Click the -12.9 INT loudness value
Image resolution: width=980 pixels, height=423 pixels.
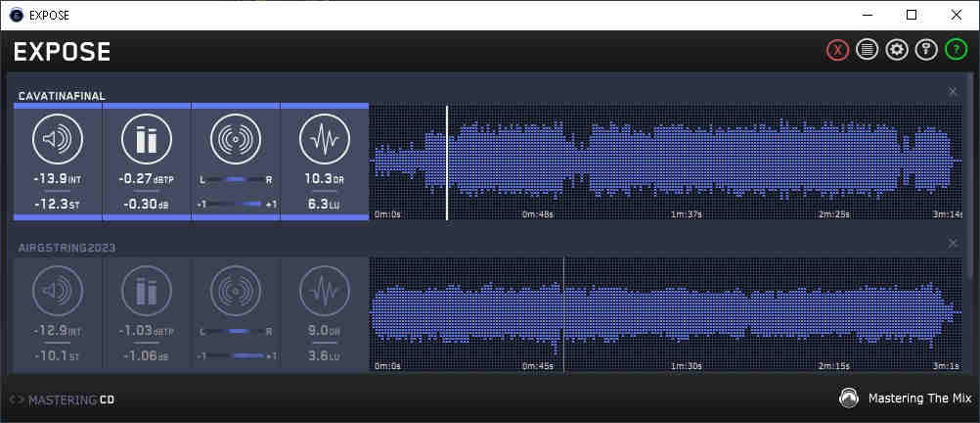pyautogui.click(x=58, y=331)
